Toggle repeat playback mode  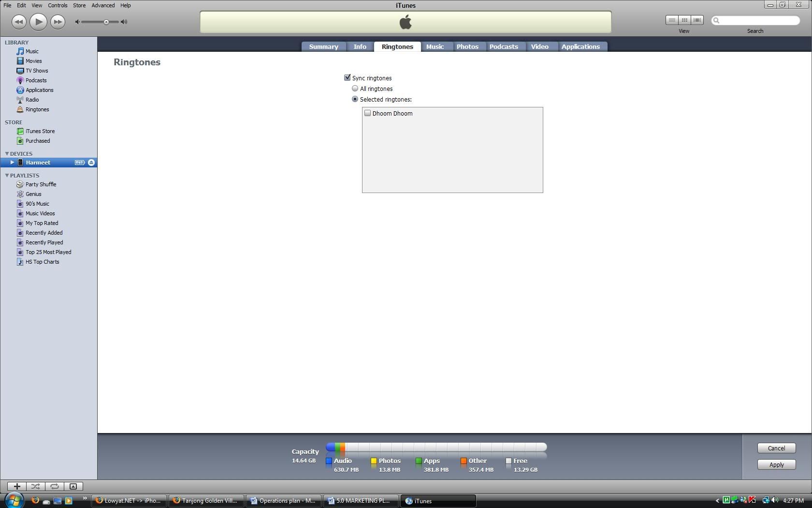coord(55,486)
